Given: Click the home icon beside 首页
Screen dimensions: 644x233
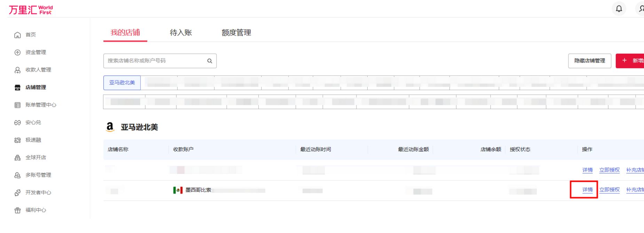Looking at the screenshot, I should coord(17,35).
